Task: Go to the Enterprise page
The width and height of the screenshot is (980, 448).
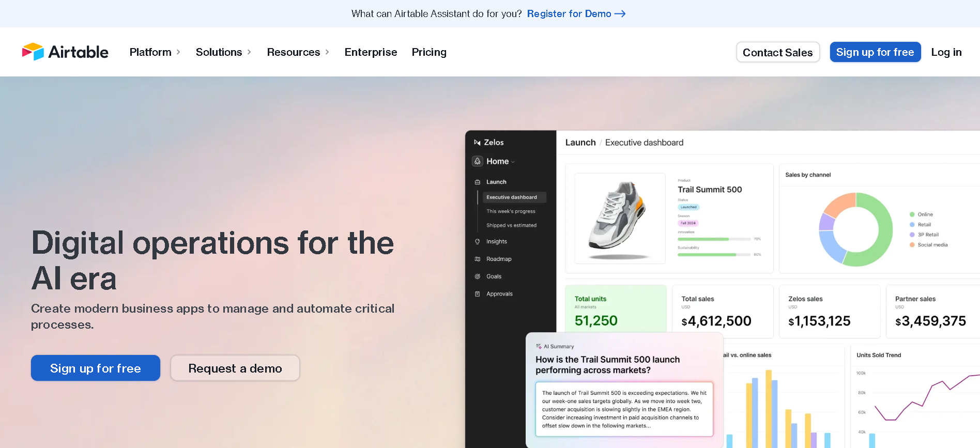Action: pyautogui.click(x=371, y=52)
